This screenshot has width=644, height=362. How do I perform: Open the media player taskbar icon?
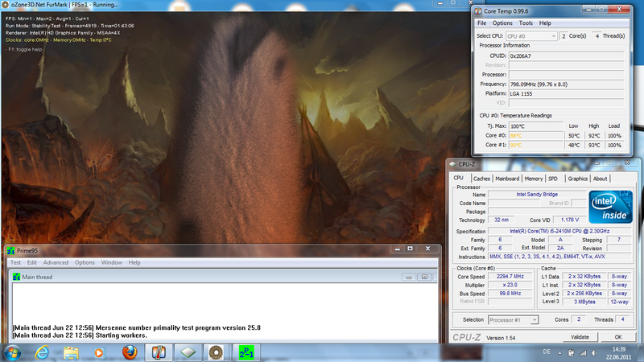click(99, 352)
